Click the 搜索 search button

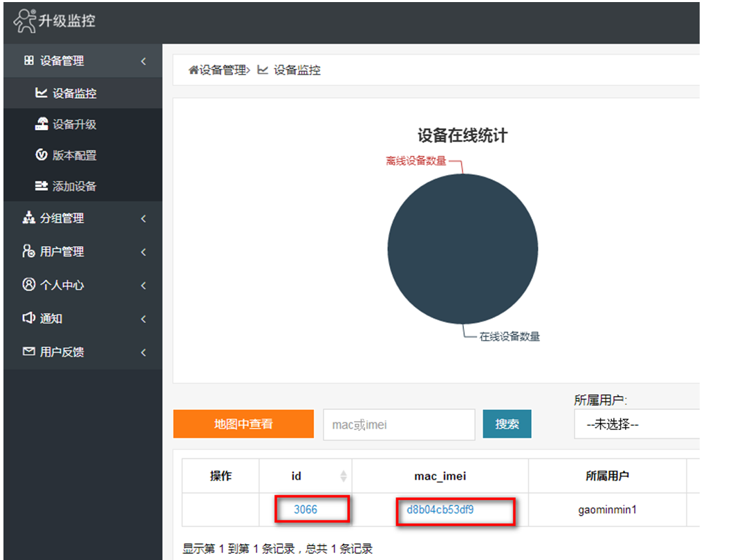pyautogui.click(x=507, y=424)
